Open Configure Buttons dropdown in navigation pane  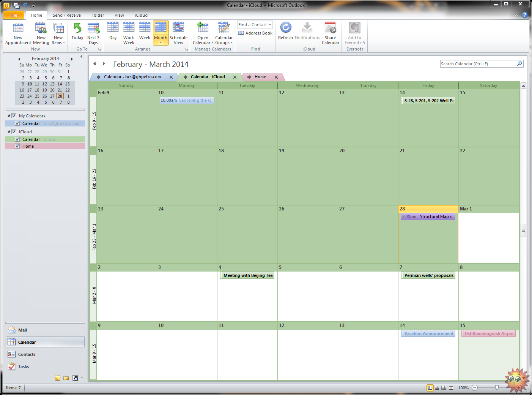click(x=82, y=378)
